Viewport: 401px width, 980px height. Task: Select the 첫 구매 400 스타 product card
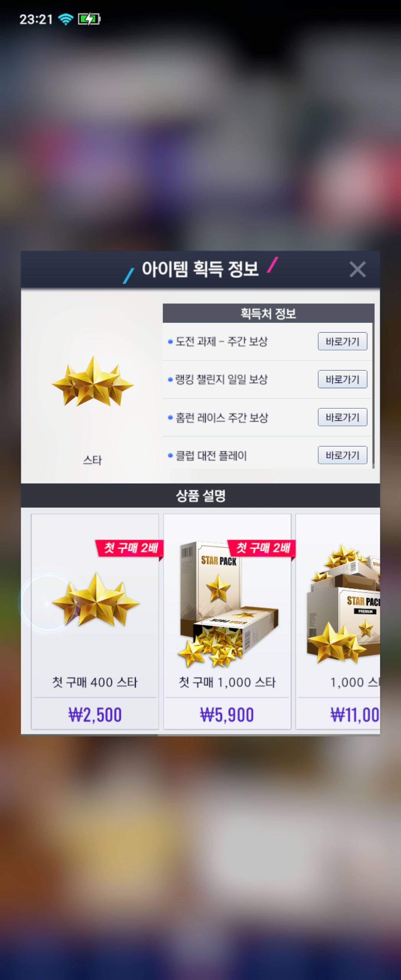pos(95,622)
